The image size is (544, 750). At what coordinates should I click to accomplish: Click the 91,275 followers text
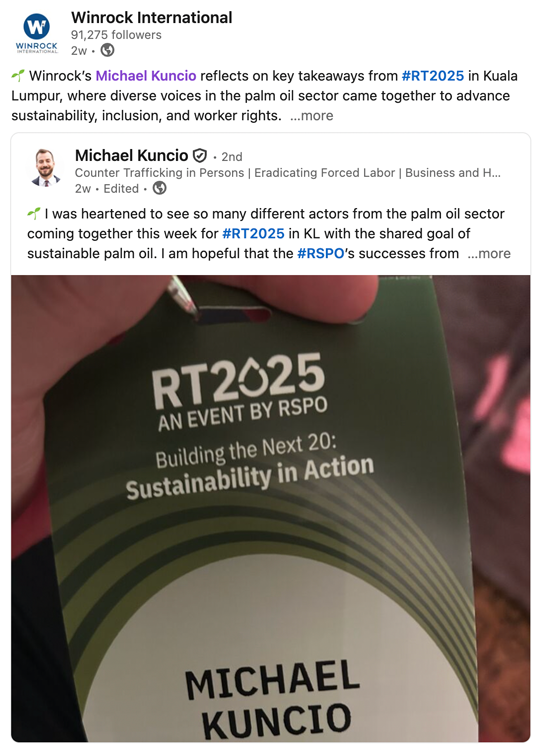point(116,35)
